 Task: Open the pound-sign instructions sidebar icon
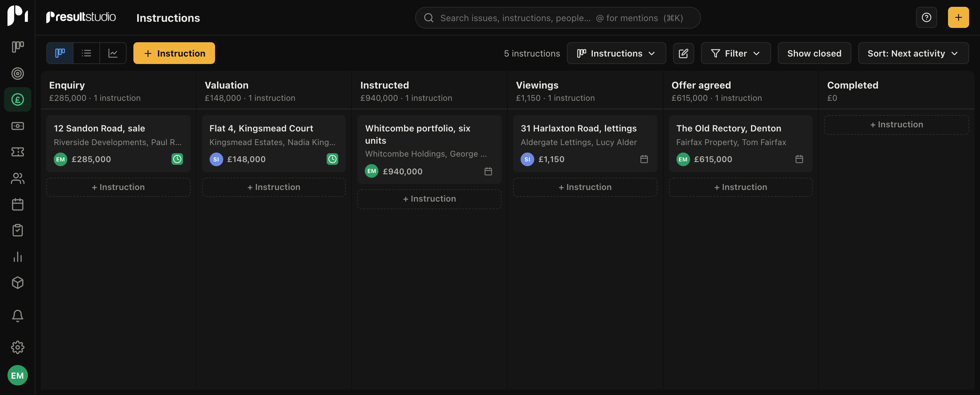17,100
